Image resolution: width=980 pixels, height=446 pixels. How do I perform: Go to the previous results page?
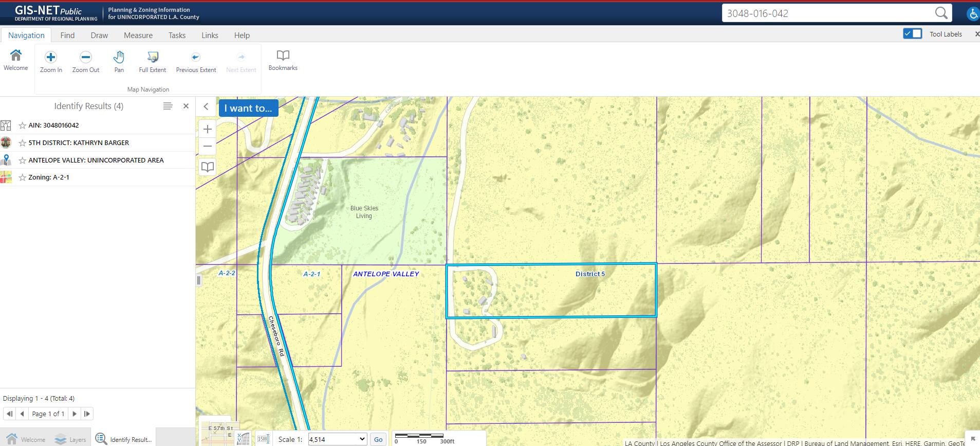[22, 414]
